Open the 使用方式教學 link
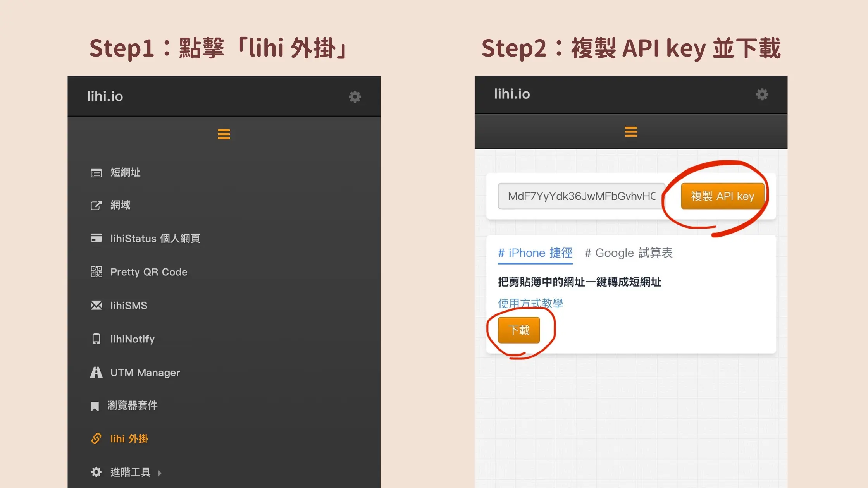868x488 pixels. (530, 303)
